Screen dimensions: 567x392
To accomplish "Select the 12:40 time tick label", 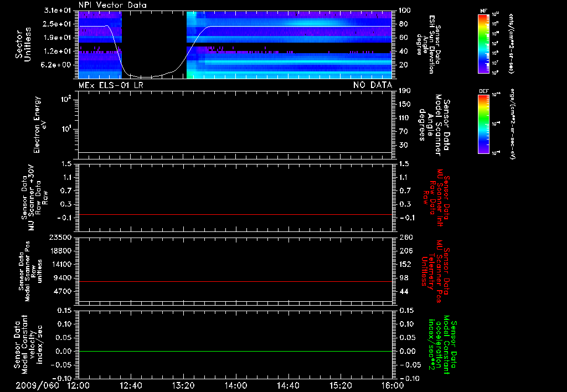I will [x=131, y=385].
